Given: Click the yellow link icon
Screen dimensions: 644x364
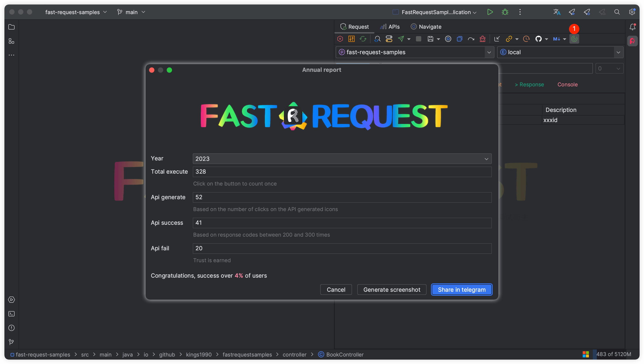Looking at the screenshot, I should click(x=509, y=39).
